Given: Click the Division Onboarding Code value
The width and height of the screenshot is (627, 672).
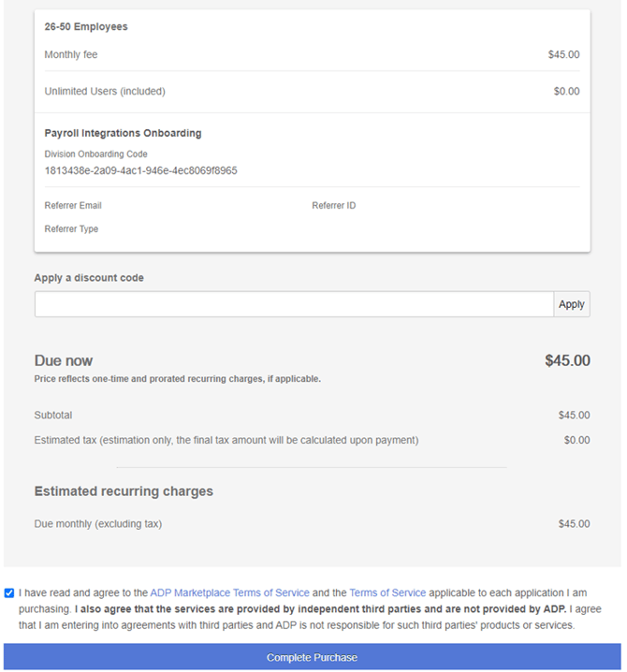Looking at the screenshot, I should click(x=140, y=170).
